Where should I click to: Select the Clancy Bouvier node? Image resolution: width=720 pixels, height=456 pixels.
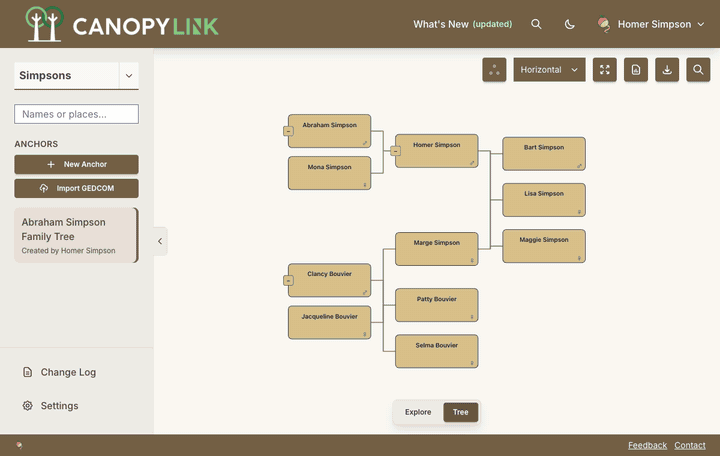tap(330, 280)
